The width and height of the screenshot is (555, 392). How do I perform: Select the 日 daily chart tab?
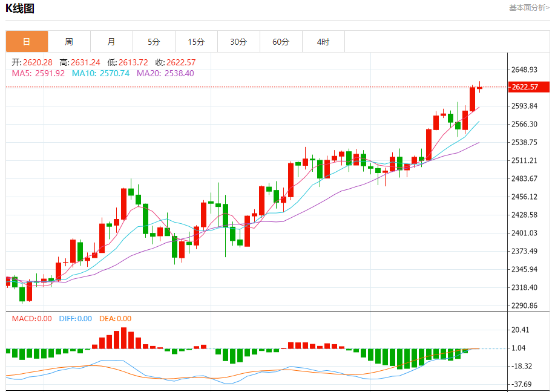(27, 42)
